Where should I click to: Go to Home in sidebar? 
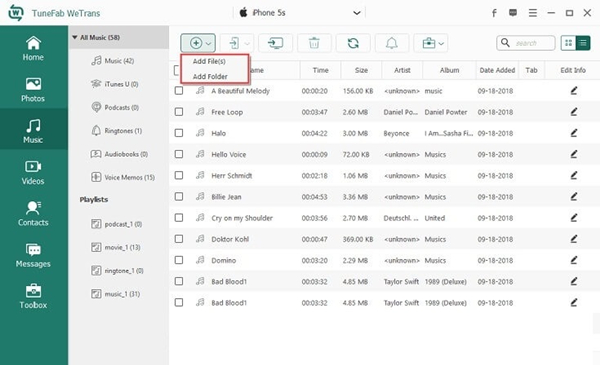pos(33,49)
